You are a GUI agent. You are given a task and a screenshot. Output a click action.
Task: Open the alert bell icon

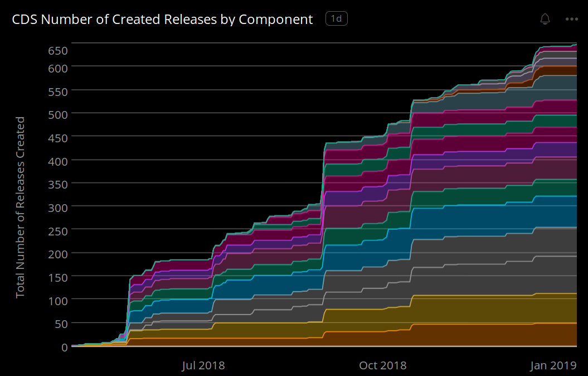545,18
